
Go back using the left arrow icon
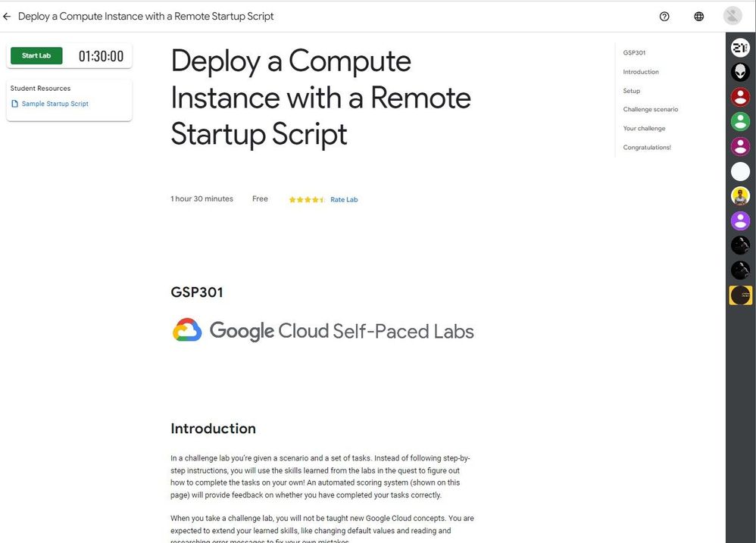tap(7, 17)
